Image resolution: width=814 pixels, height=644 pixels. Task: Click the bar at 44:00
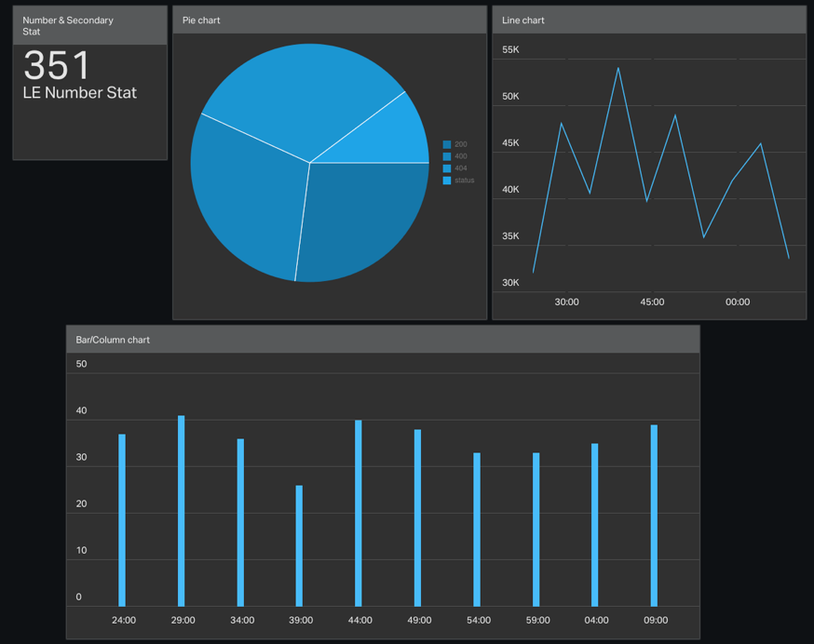point(359,513)
